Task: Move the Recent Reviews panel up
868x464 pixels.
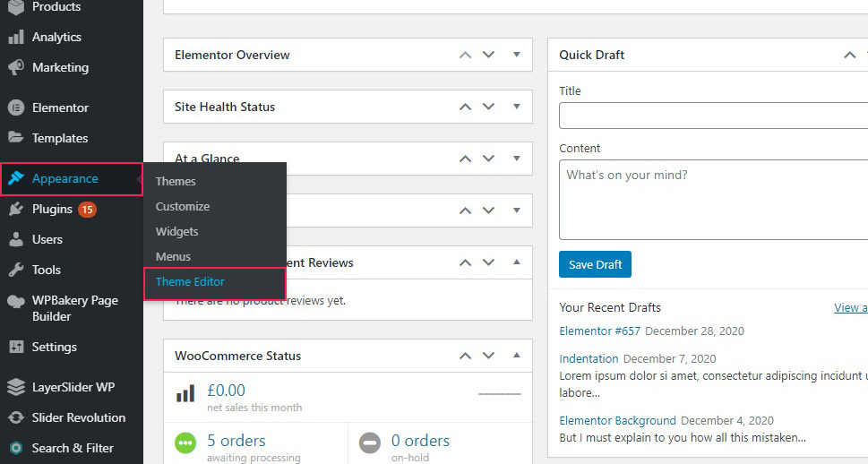Action: [x=466, y=262]
